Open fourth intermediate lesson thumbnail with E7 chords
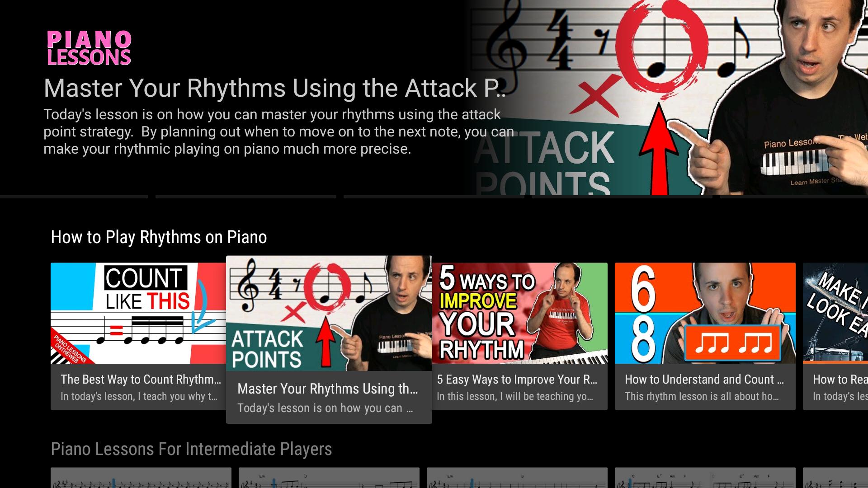 [x=705, y=478]
